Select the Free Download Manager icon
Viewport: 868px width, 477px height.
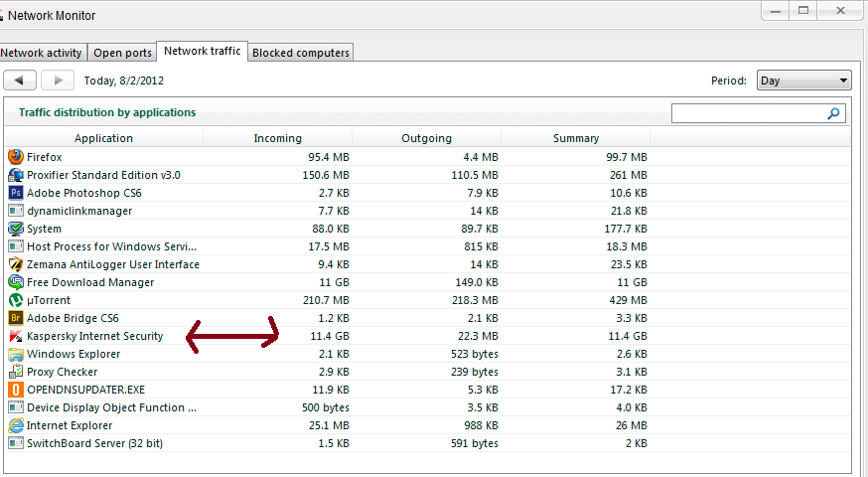click(16, 282)
